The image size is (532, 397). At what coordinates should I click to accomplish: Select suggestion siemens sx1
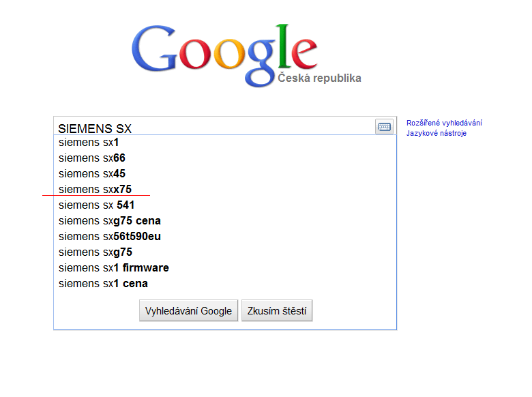coord(225,142)
